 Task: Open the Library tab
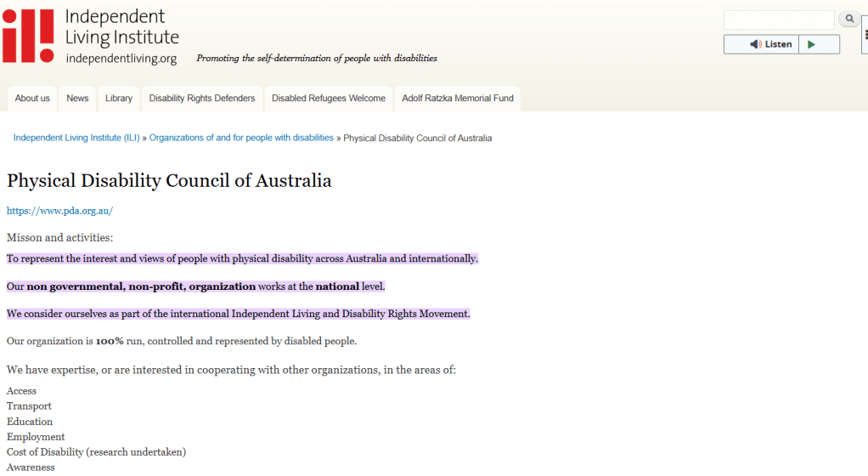coord(119,99)
